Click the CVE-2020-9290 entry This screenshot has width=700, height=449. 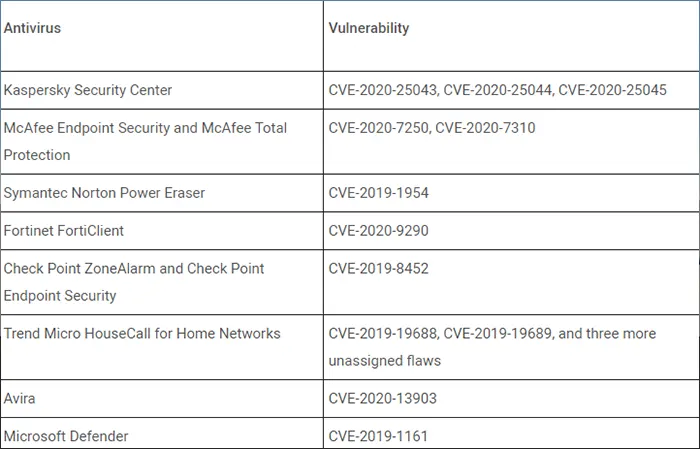click(x=379, y=231)
